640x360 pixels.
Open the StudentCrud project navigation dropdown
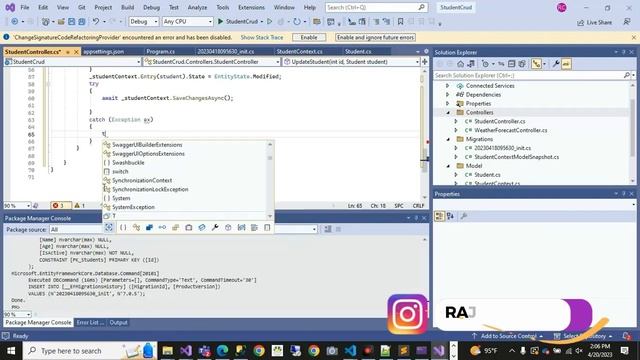click(x=72, y=62)
